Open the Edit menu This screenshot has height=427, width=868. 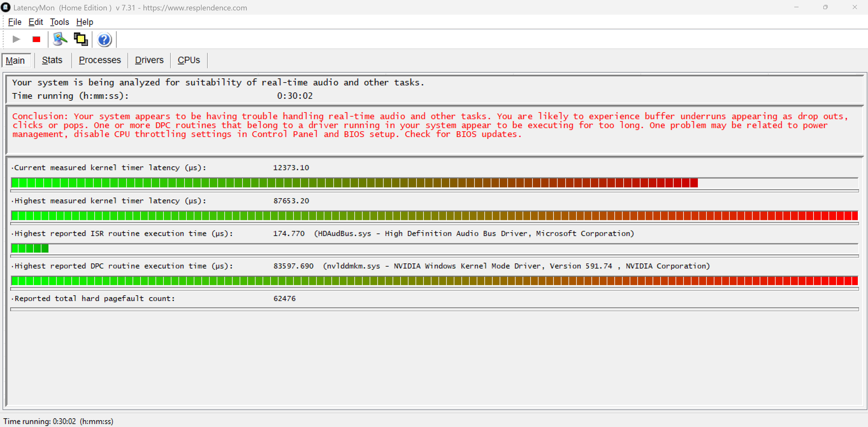click(35, 22)
